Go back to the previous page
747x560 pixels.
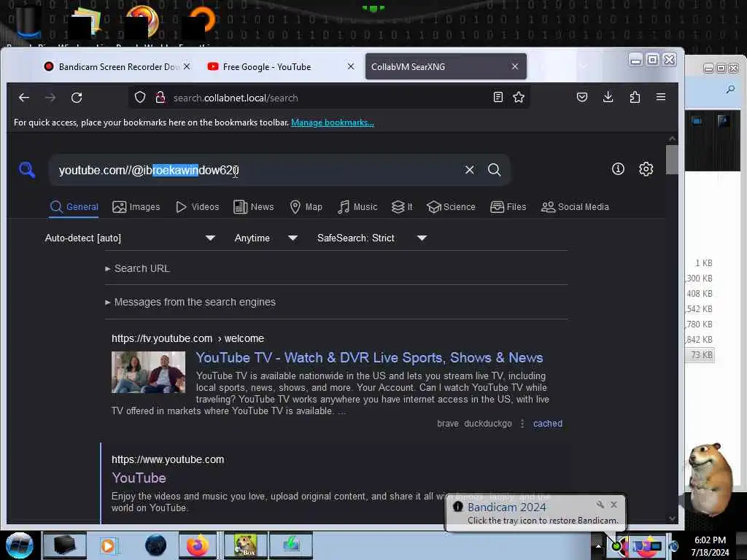click(24, 98)
